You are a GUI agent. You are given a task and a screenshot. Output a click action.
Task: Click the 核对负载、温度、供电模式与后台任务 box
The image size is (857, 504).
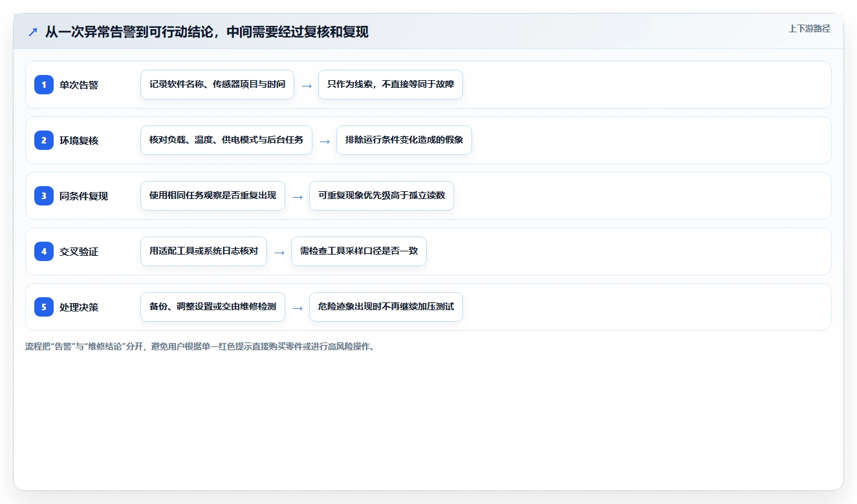point(226,140)
